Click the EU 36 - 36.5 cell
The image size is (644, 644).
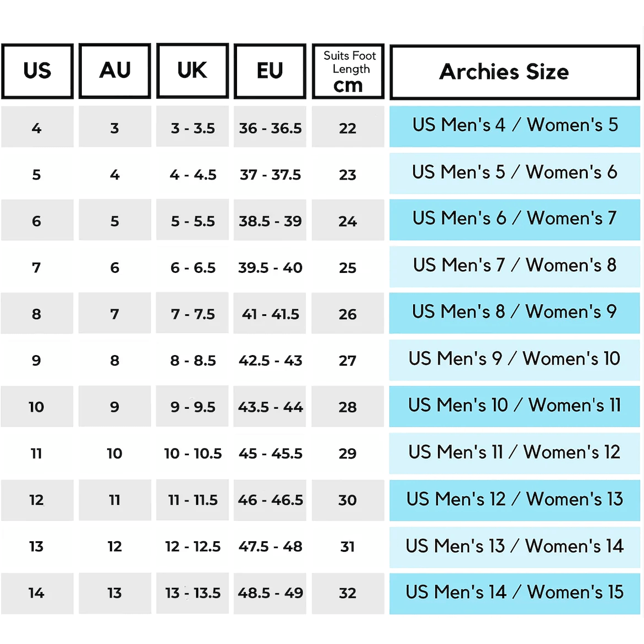[x=270, y=128]
